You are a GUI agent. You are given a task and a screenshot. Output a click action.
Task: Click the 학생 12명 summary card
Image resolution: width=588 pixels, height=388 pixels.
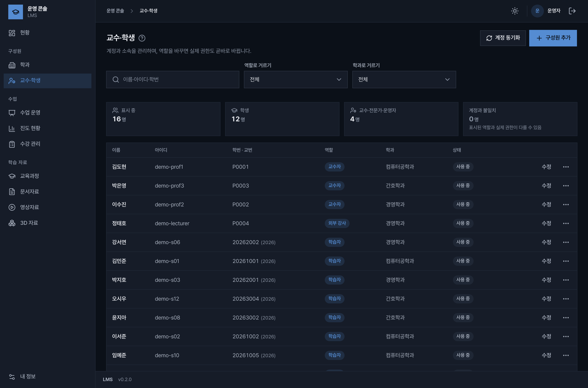(x=282, y=119)
